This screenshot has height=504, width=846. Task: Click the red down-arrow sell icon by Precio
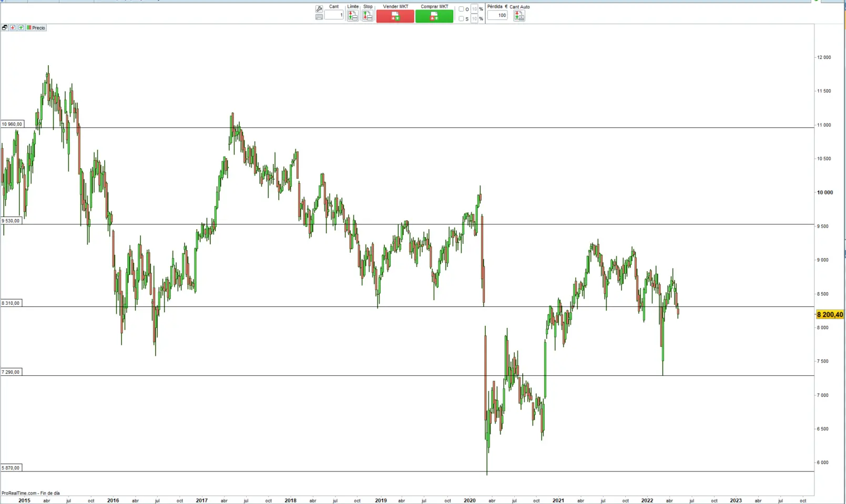[x=13, y=28]
